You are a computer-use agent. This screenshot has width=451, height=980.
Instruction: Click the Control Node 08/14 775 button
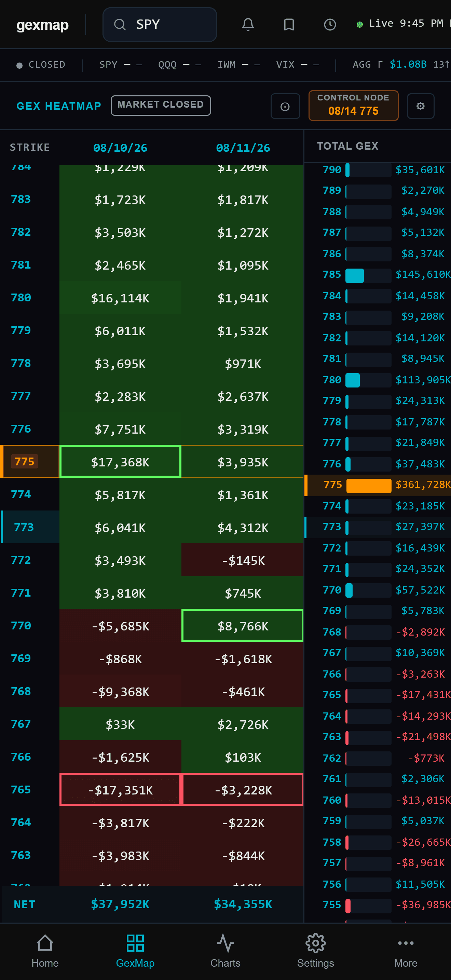[353, 105]
